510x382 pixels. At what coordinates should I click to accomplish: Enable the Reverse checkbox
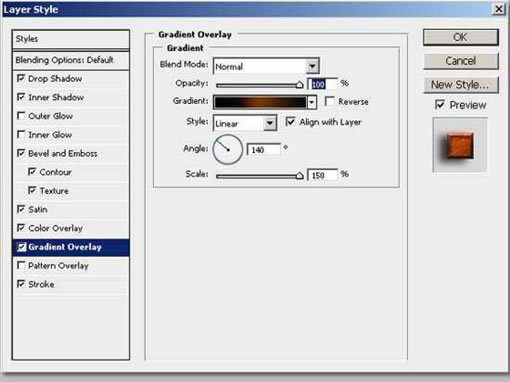(329, 101)
